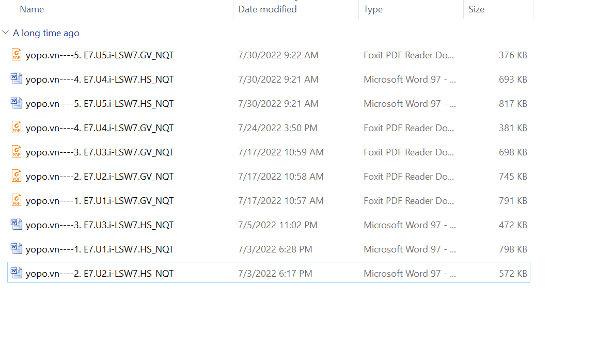Sort files by the Name column header
The width and height of the screenshot is (597, 364).
tap(32, 9)
